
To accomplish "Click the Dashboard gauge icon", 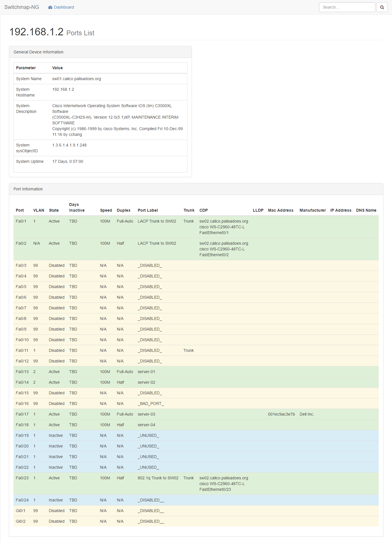I will (50, 7).
